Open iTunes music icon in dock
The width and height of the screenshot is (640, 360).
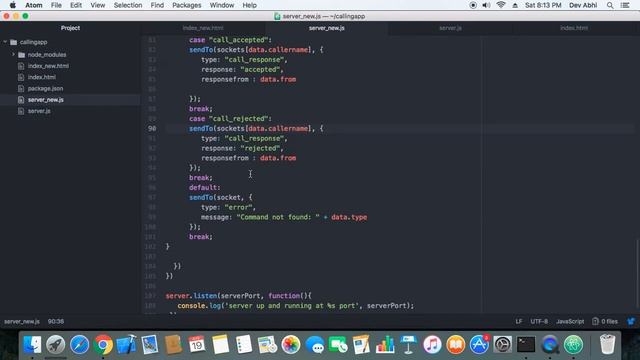click(432, 345)
